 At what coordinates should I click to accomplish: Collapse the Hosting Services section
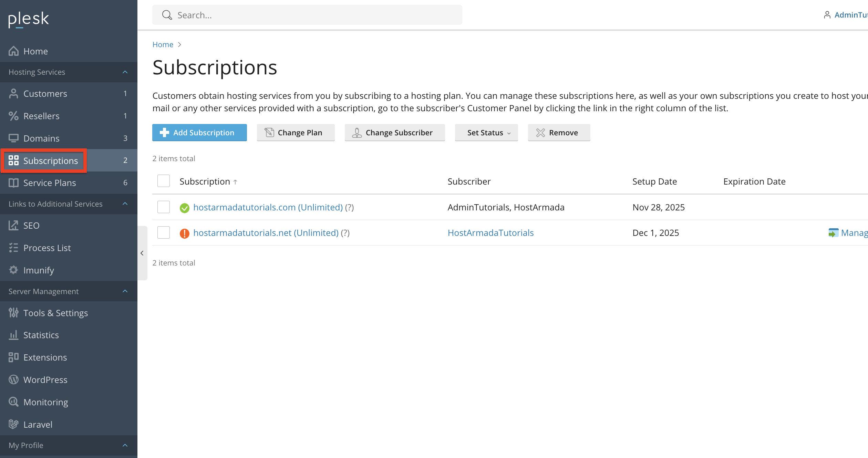pyautogui.click(x=125, y=72)
